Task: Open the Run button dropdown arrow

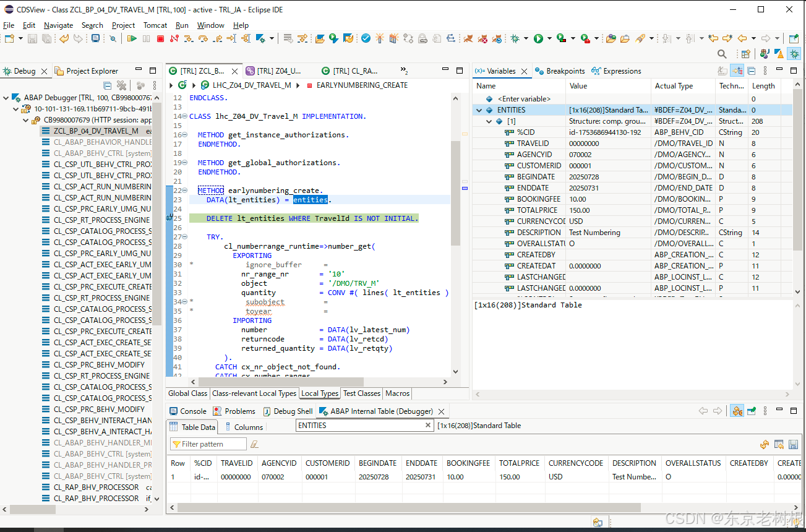Action: [550, 38]
